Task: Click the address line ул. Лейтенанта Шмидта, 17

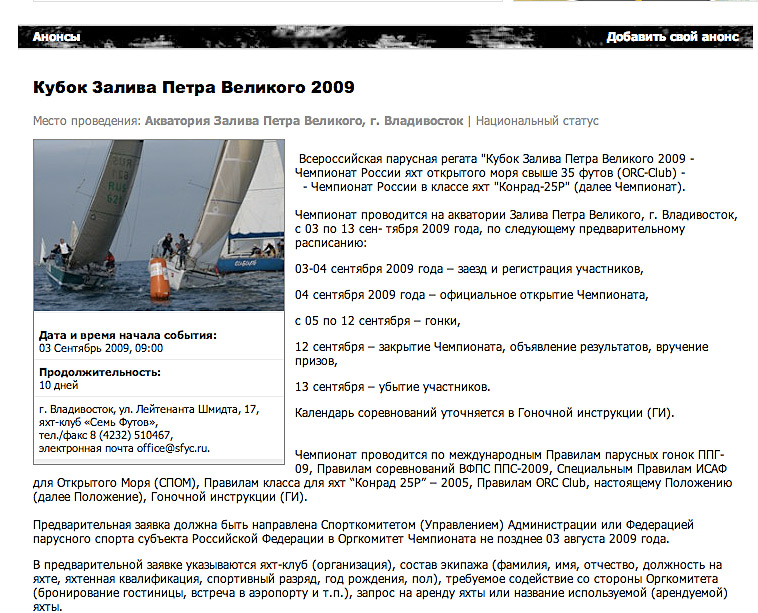Action: pyautogui.click(x=189, y=409)
